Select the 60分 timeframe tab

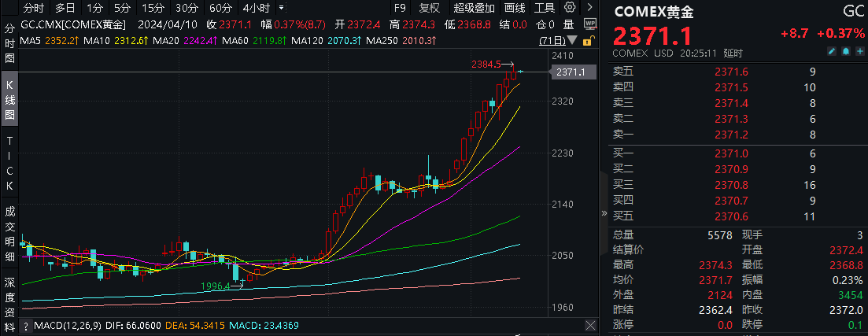point(221,8)
